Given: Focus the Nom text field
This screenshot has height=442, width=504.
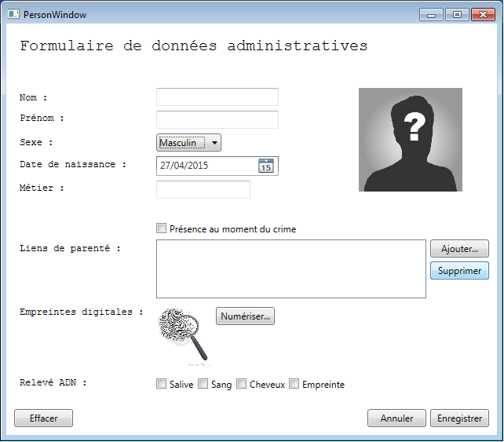Looking at the screenshot, I should 217,97.
